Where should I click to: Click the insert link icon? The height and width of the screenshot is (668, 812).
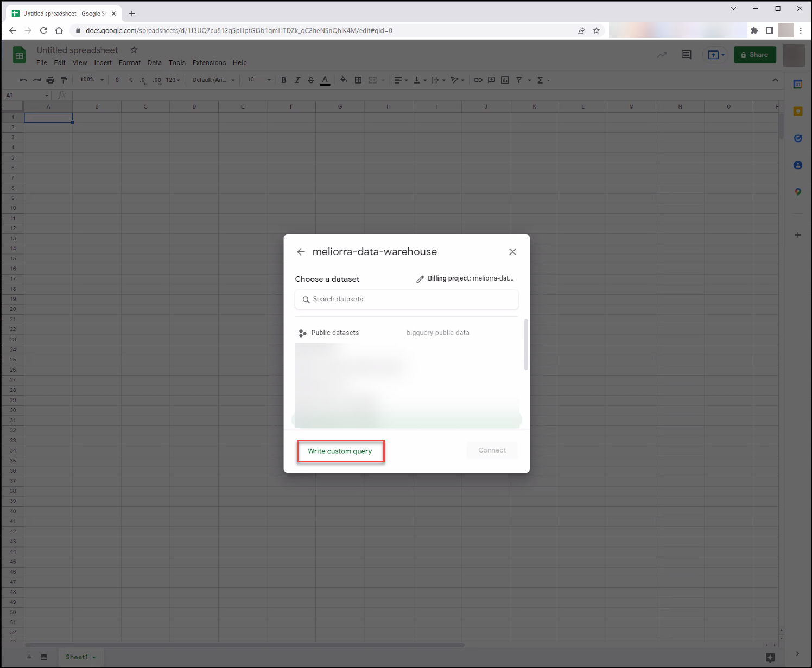click(x=478, y=80)
